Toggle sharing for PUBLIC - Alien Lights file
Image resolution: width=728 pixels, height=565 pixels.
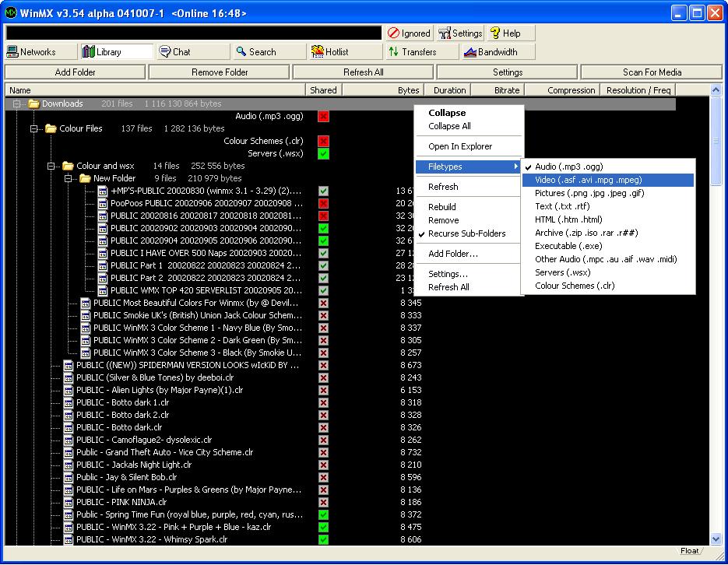324,390
